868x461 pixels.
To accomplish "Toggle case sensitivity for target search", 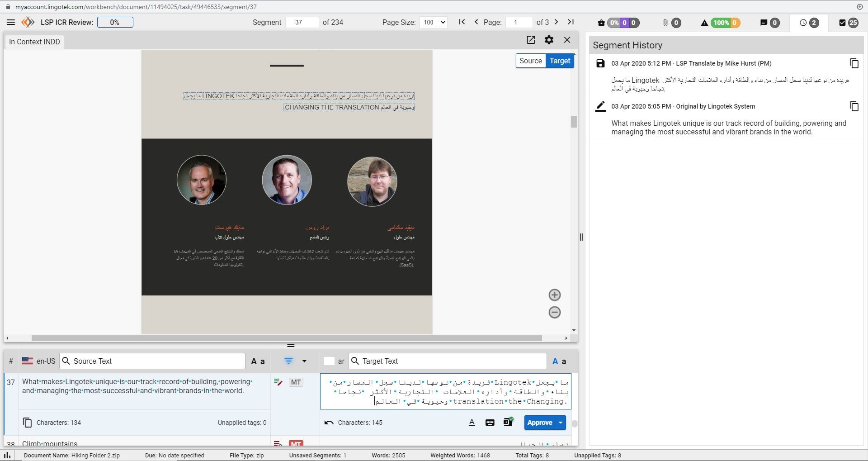I will tap(559, 361).
